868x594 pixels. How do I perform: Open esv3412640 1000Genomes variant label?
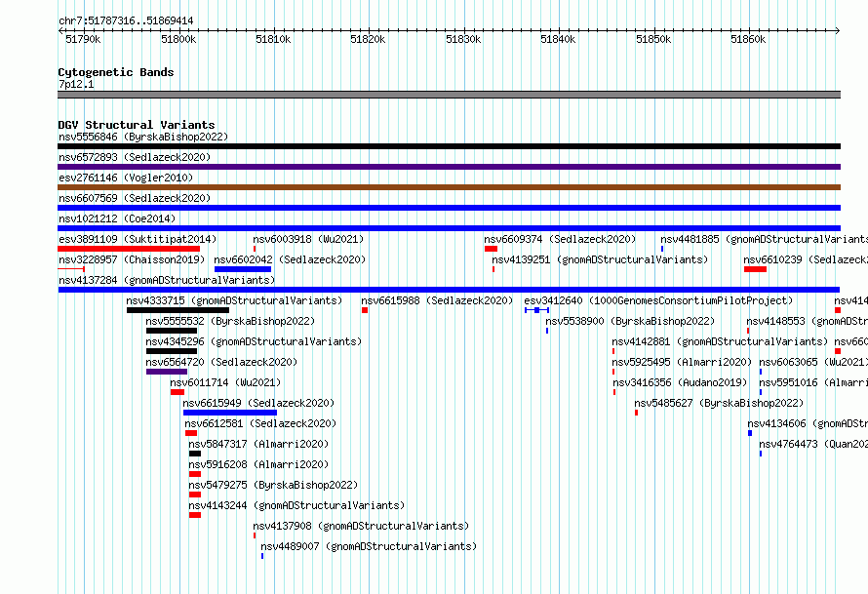[x=658, y=300]
